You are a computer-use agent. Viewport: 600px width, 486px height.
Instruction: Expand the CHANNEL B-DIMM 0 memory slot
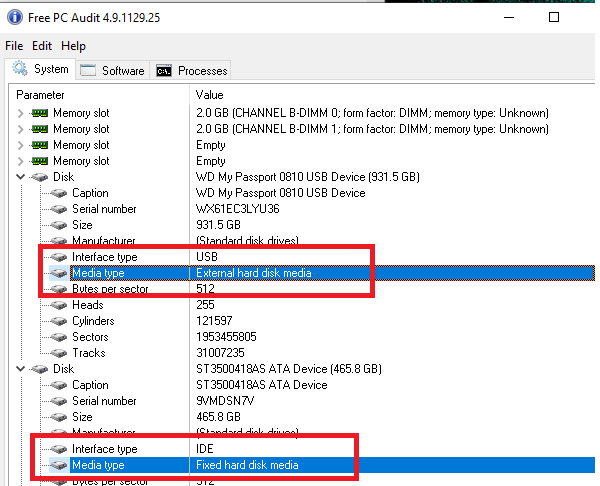pos(21,113)
